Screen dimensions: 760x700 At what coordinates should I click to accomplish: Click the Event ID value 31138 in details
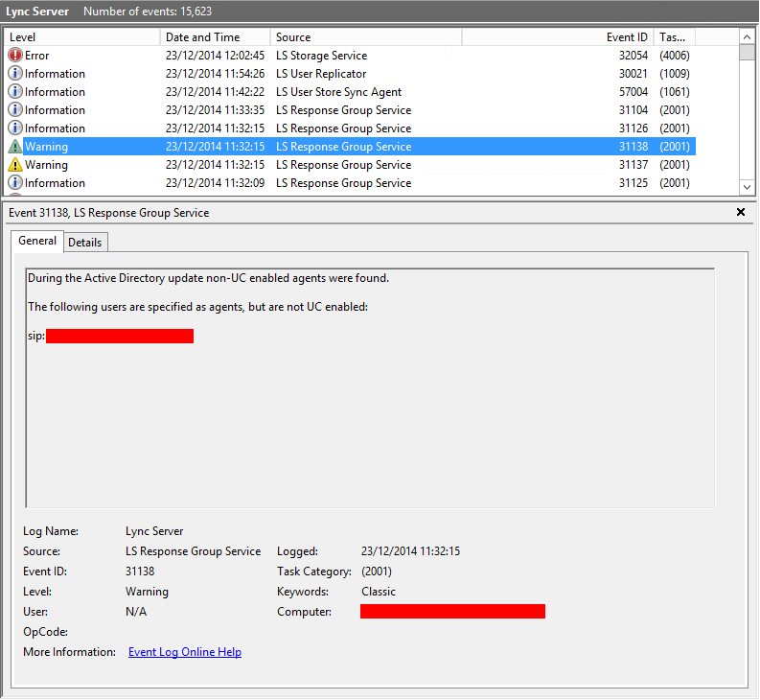click(x=140, y=572)
